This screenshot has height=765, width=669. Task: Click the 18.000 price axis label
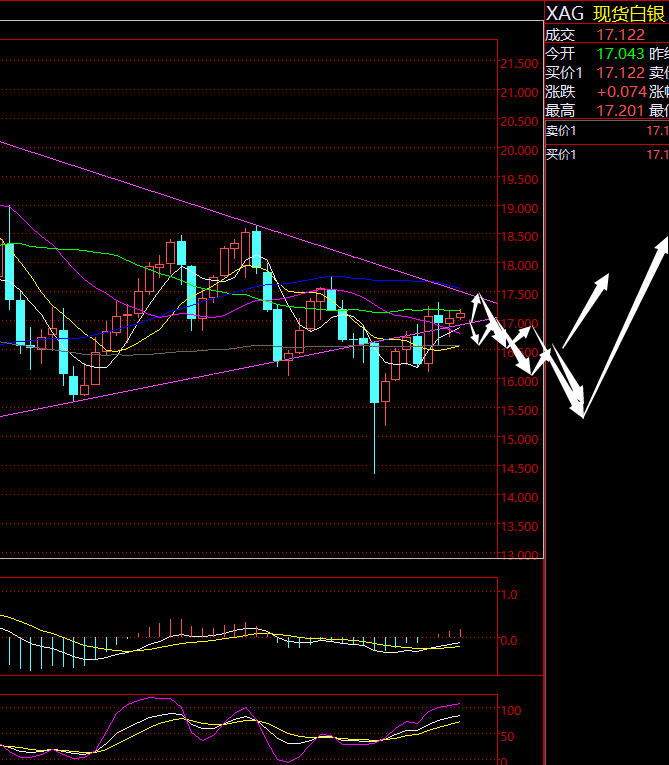[519, 266]
